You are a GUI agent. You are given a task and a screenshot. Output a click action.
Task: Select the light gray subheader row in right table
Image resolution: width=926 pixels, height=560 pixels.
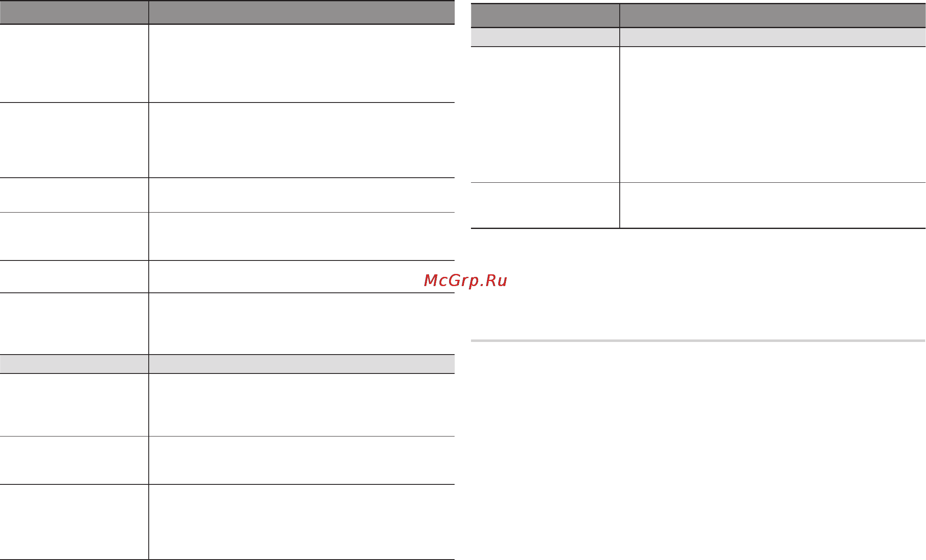[698, 37]
